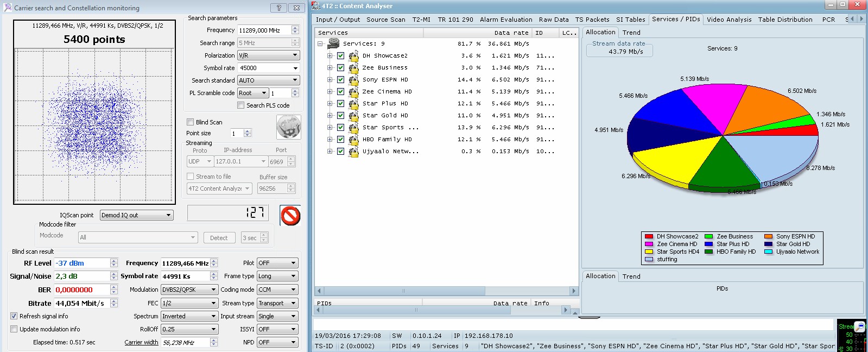
Task: Check Update modulation info
Action: [x=14, y=329]
